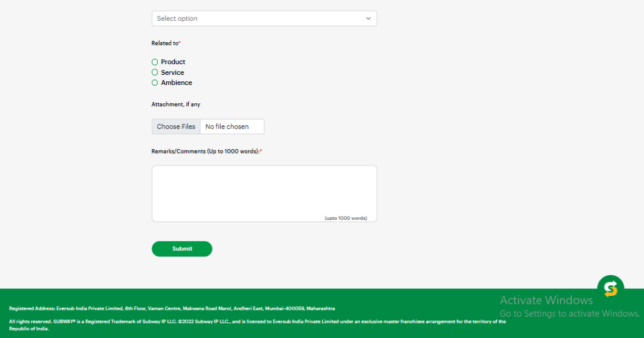
Task: Click the '(upto 1000 words)' hint text
Action: (x=346, y=218)
